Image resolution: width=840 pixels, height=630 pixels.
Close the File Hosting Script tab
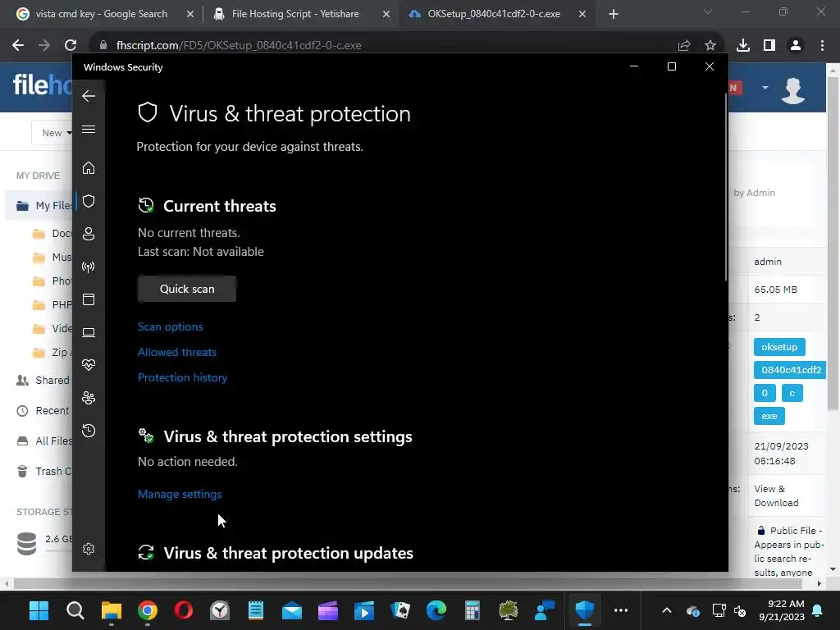pos(386,15)
